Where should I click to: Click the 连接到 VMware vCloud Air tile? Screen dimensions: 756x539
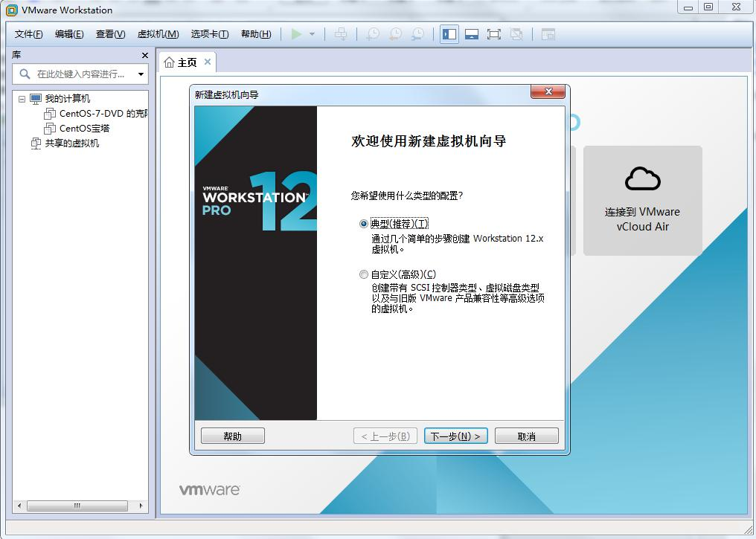click(x=643, y=201)
